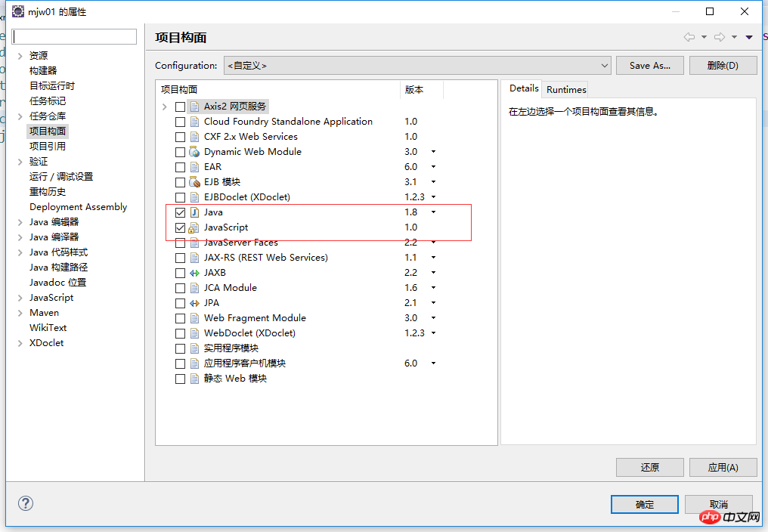Click the 版本 column header
768x532 pixels.
click(421, 90)
